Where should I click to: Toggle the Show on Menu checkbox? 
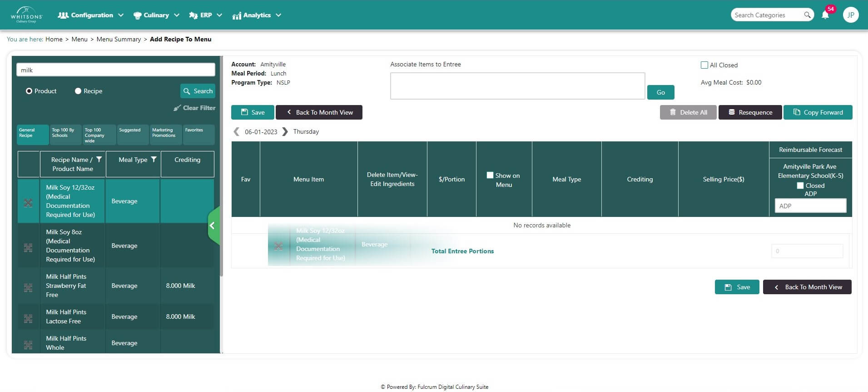click(x=490, y=175)
